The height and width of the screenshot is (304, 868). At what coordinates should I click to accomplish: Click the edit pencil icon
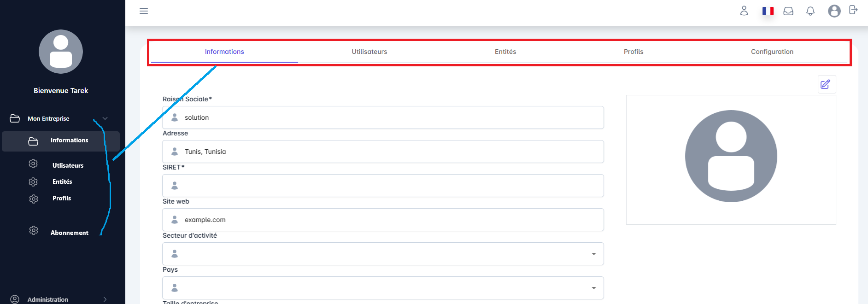pyautogui.click(x=826, y=84)
